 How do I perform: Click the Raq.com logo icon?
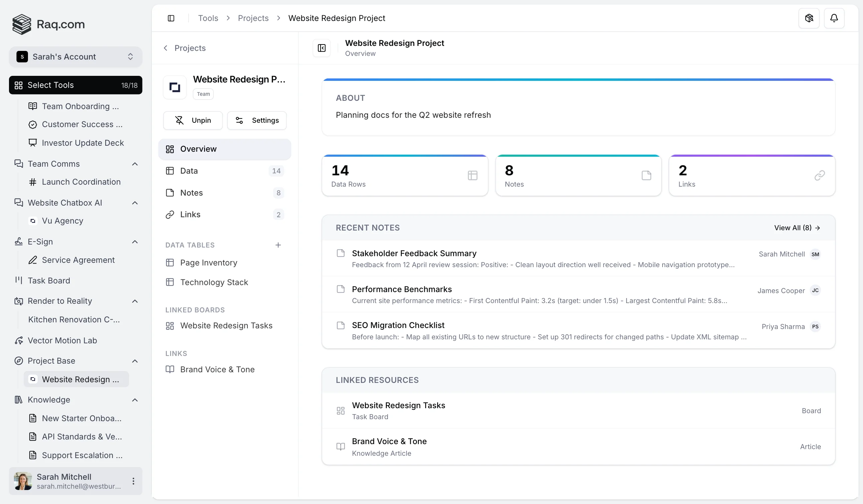coord(22,24)
